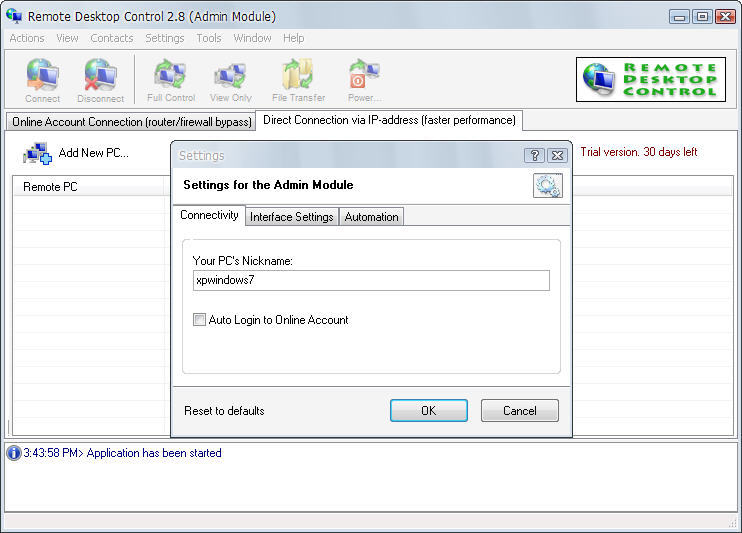
Task: Click the help question mark in Settings dialog
Action: click(534, 155)
